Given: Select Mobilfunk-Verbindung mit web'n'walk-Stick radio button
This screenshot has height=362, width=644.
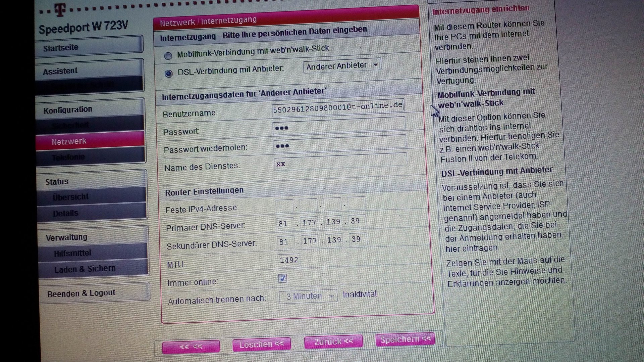Looking at the screenshot, I should coord(168,56).
